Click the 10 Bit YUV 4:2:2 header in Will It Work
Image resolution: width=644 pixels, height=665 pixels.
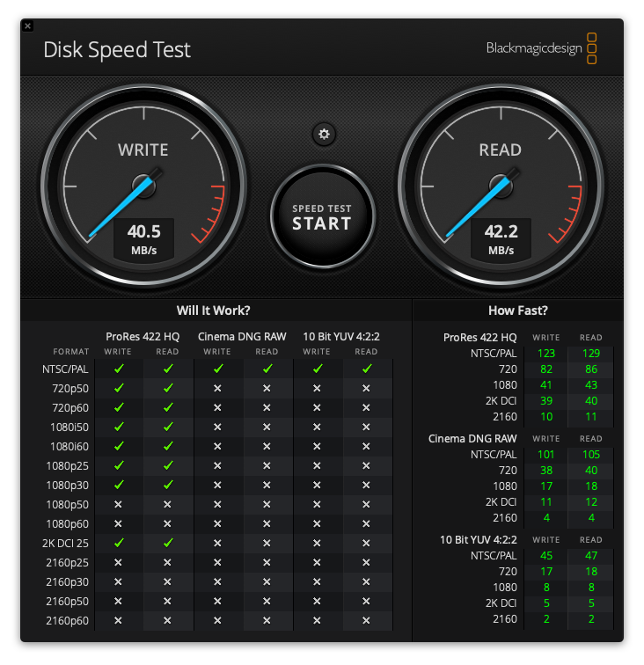341,337
